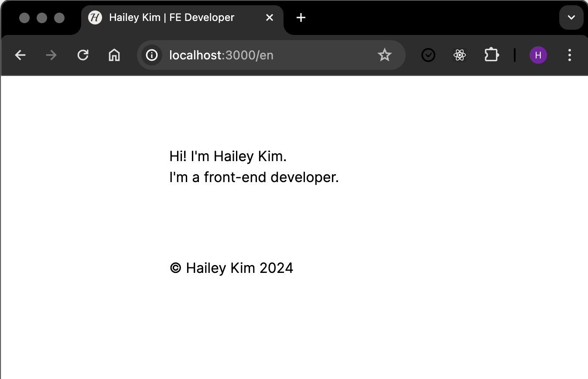This screenshot has height=379, width=588.
Task: Click the maximize window button
Action: click(x=59, y=17)
